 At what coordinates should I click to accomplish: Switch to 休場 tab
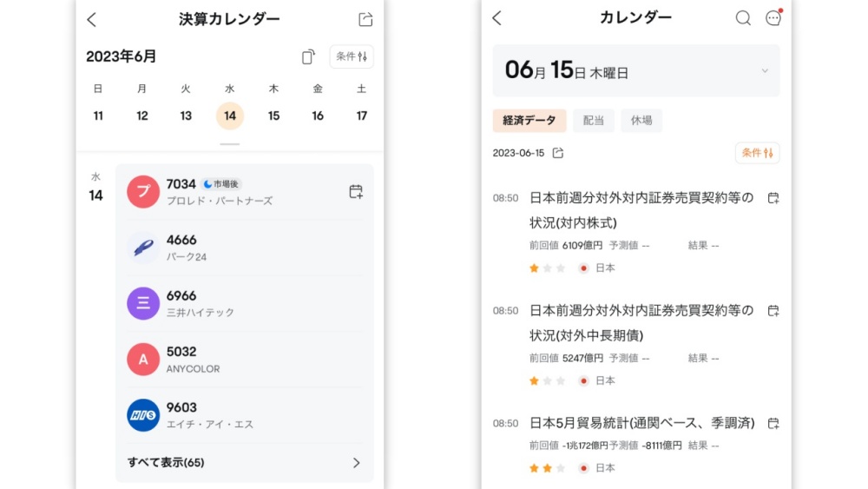point(641,120)
